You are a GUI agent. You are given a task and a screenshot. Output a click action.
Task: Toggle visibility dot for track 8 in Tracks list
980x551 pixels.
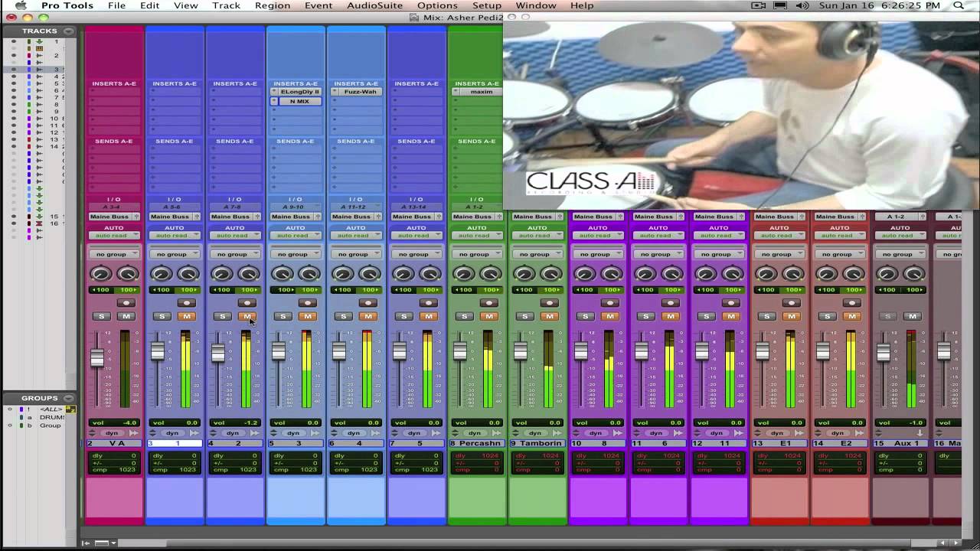tap(13, 104)
